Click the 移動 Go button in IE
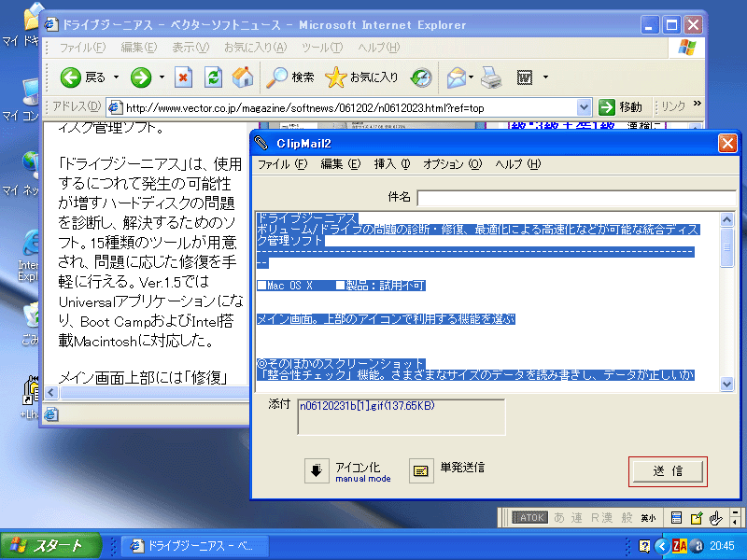Screen dimensions: 747x560 621,107
